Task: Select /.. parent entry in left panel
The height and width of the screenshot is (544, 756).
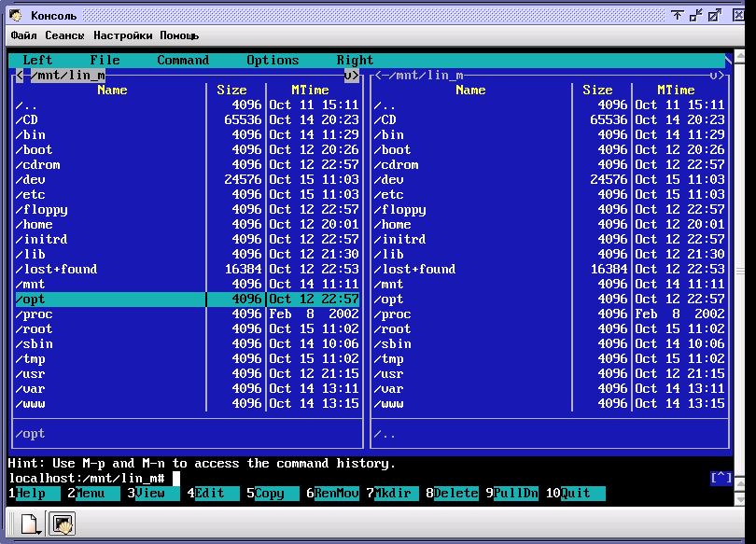Action: 187,105
